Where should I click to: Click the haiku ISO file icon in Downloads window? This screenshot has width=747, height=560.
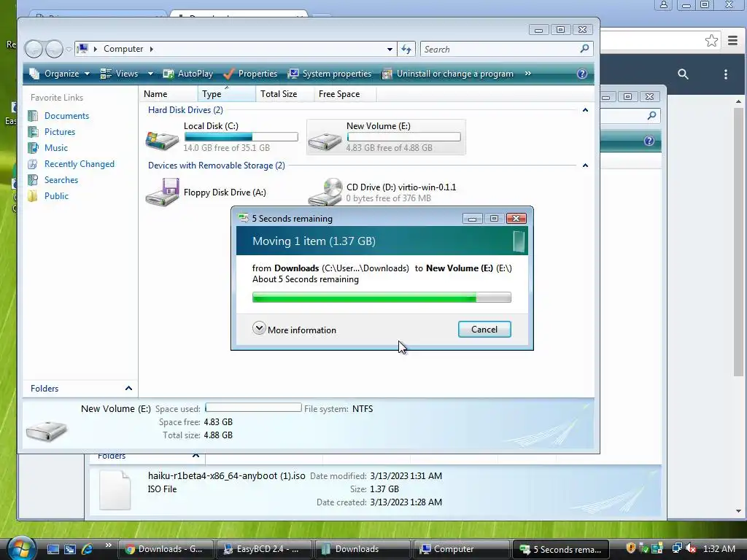(115, 490)
